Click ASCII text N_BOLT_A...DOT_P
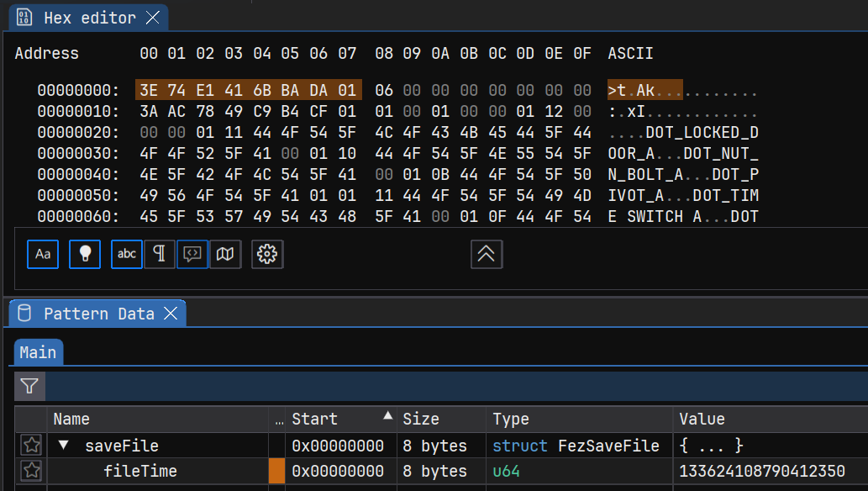This screenshot has width=868, height=491. click(x=683, y=175)
